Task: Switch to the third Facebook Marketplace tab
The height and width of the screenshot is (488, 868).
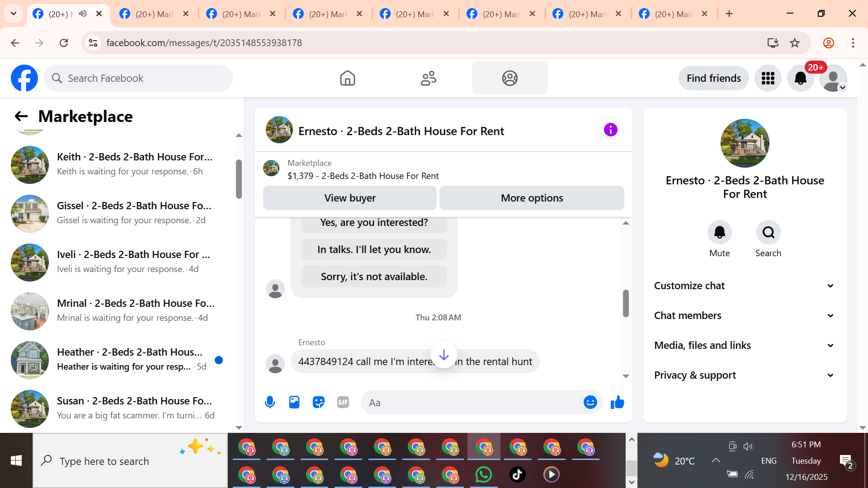Action: [241, 14]
